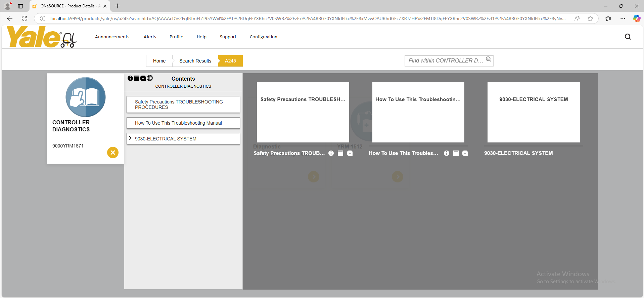The height and width of the screenshot is (298, 644).
Task: View site information icon in address bar
Action: tap(43, 18)
